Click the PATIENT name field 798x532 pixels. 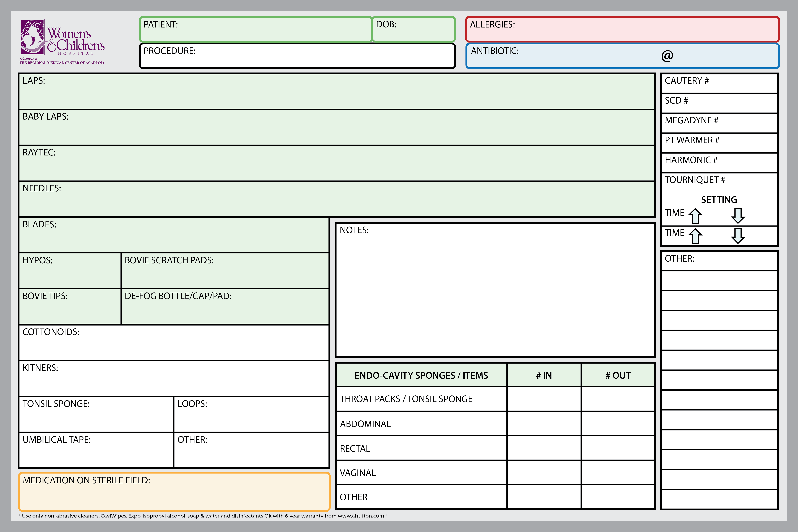[255, 29]
